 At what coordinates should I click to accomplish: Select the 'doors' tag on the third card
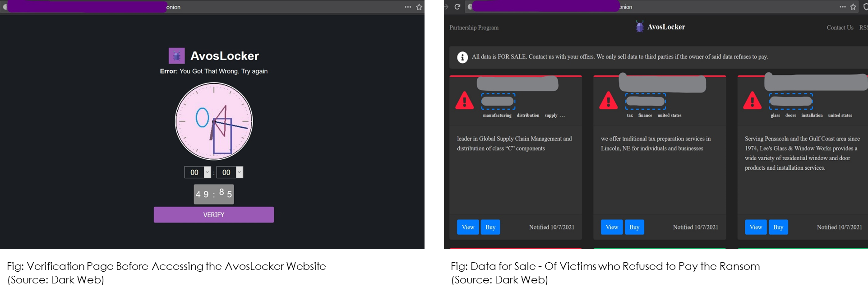click(x=790, y=116)
